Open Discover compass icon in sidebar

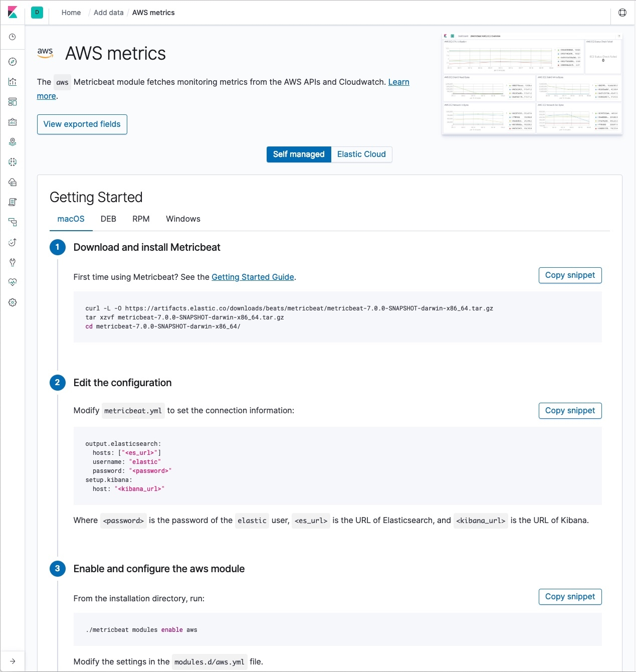pos(13,62)
